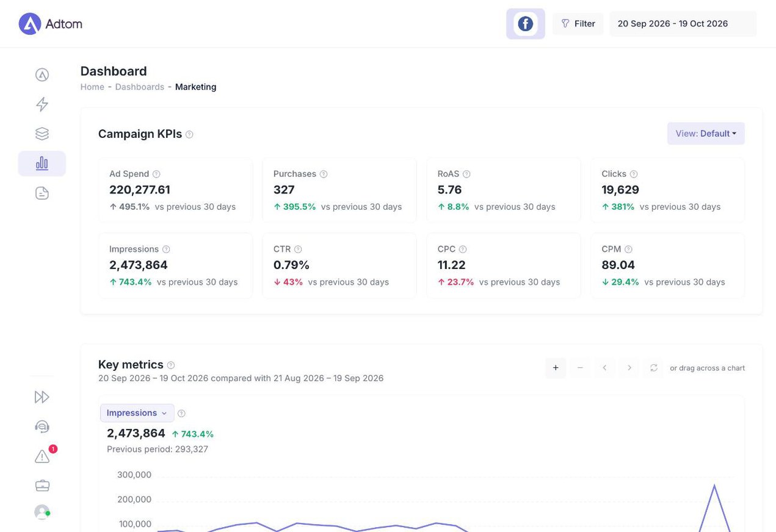
Task: Click help icon next to RoAS
Action: (x=466, y=174)
